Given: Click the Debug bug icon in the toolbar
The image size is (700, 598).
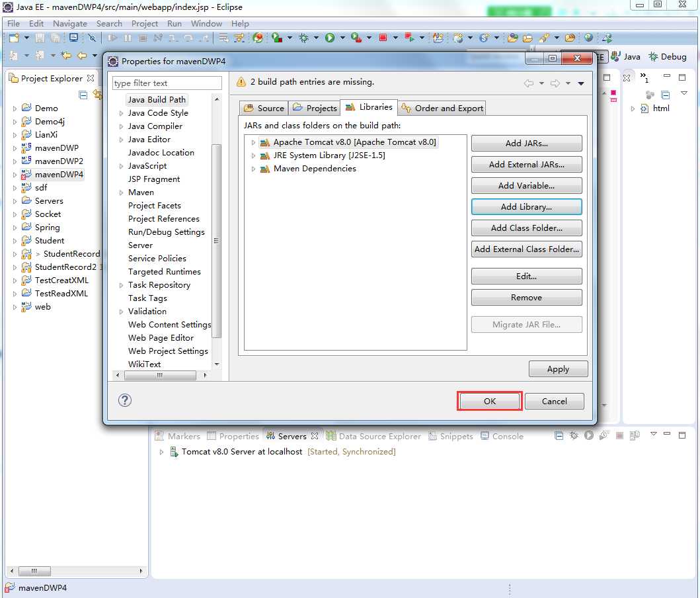Looking at the screenshot, I should click(x=304, y=38).
